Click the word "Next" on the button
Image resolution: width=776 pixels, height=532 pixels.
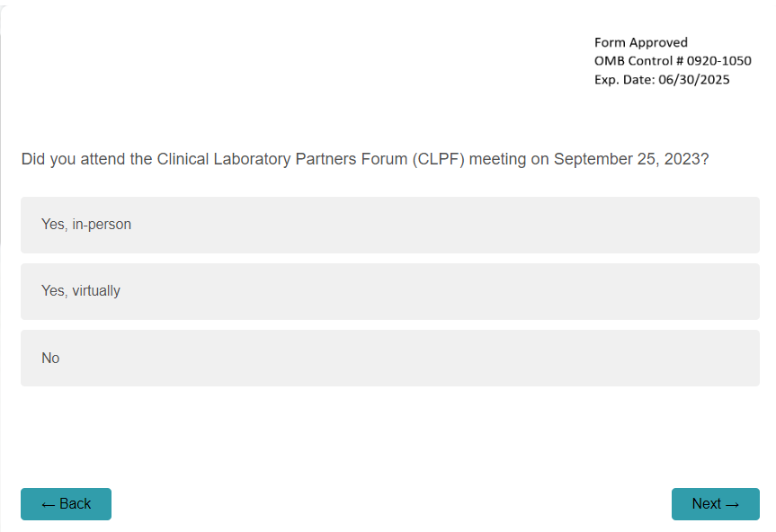pos(706,504)
